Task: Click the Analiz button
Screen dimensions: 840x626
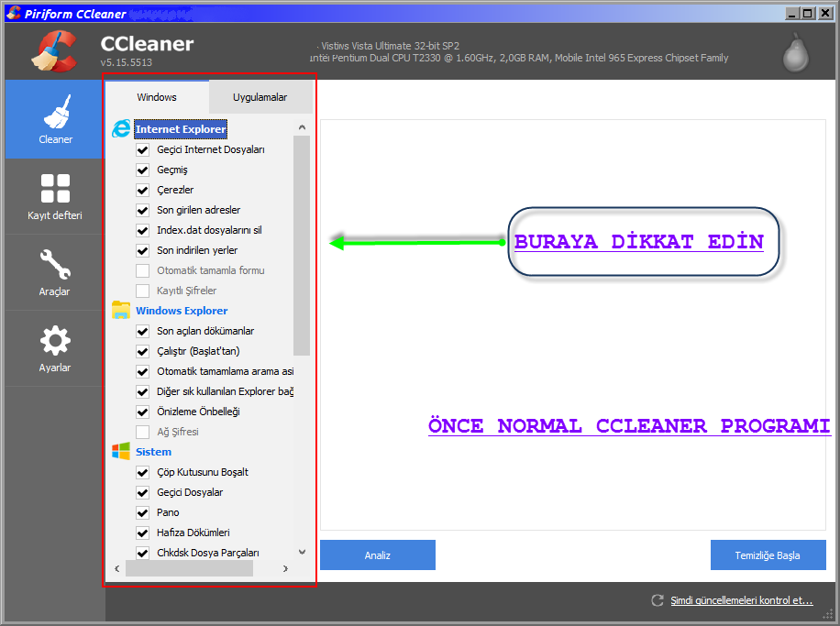Action: [x=378, y=555]
